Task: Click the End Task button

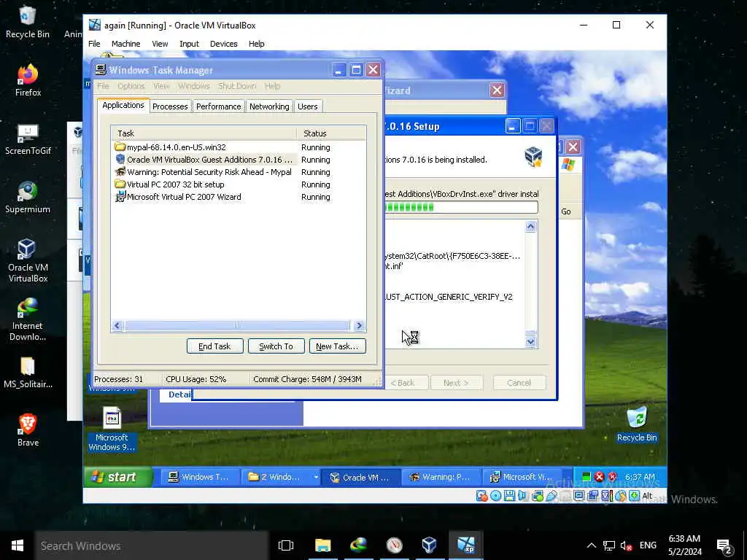Action: [214, 346]
